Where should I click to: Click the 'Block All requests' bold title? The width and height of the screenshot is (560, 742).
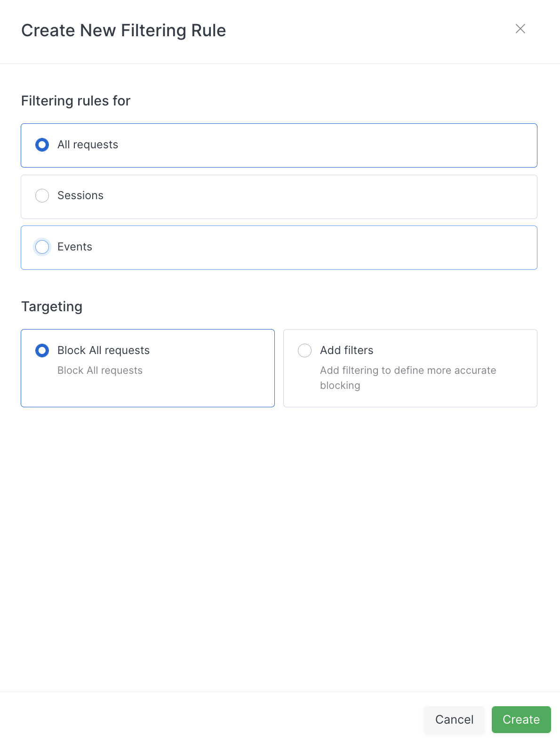point(104,350)
